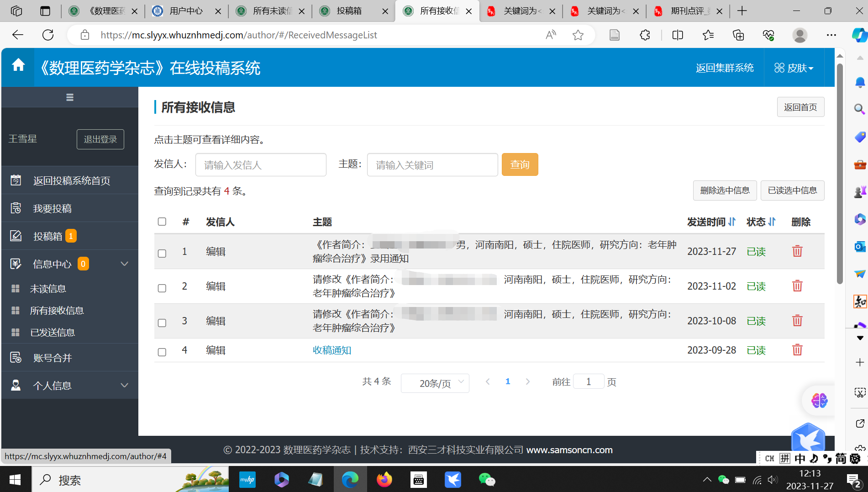Switch to the 用户中心 browser tab
Image resolution: width=868 pixels, height=492 pixels.
186,11
